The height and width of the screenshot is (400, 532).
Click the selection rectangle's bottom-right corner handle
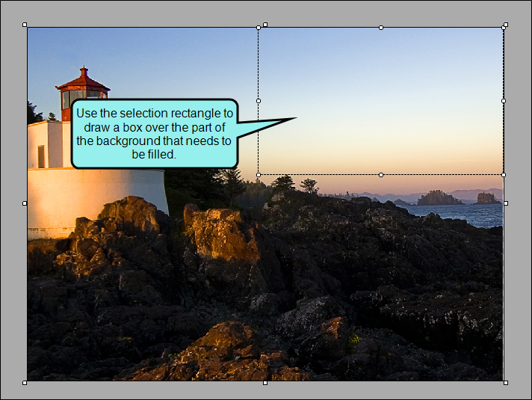click(504, 175)
